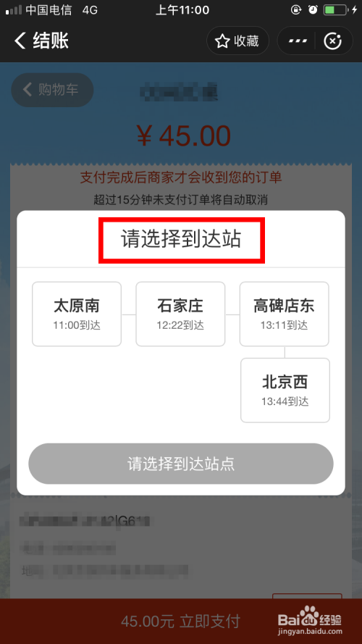Tap the 结账 page title
The height and width of the screenshot is (644, 362).
click(x=51, y=41)
